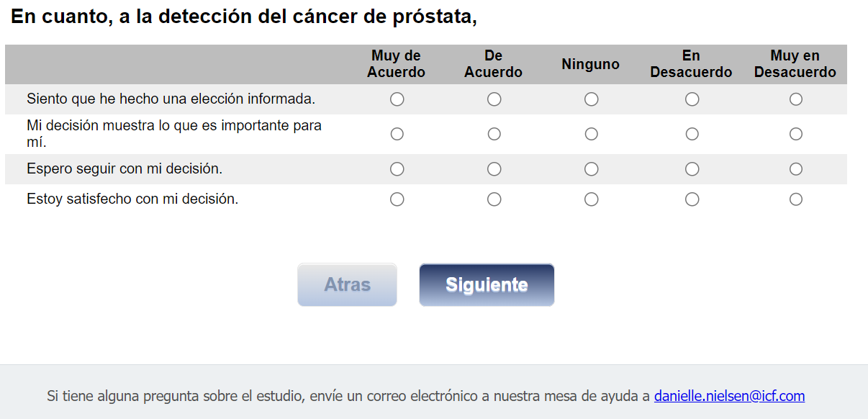Click the Siguiente button
Image resolution: width=868 pixels, height=419 pixels.
[487, 285]
